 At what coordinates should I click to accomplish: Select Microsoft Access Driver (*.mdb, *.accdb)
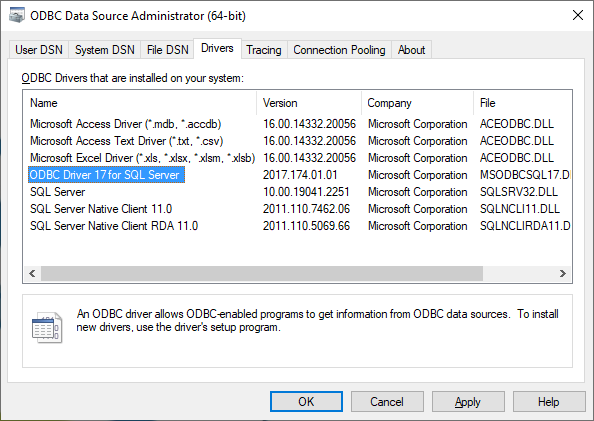coord(125,124)
